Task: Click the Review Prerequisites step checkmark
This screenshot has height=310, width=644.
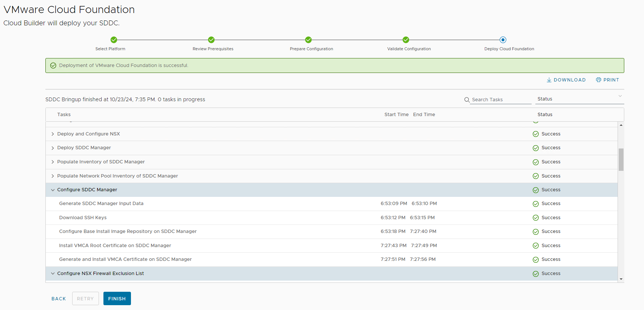Action: [x=211, y=40]
